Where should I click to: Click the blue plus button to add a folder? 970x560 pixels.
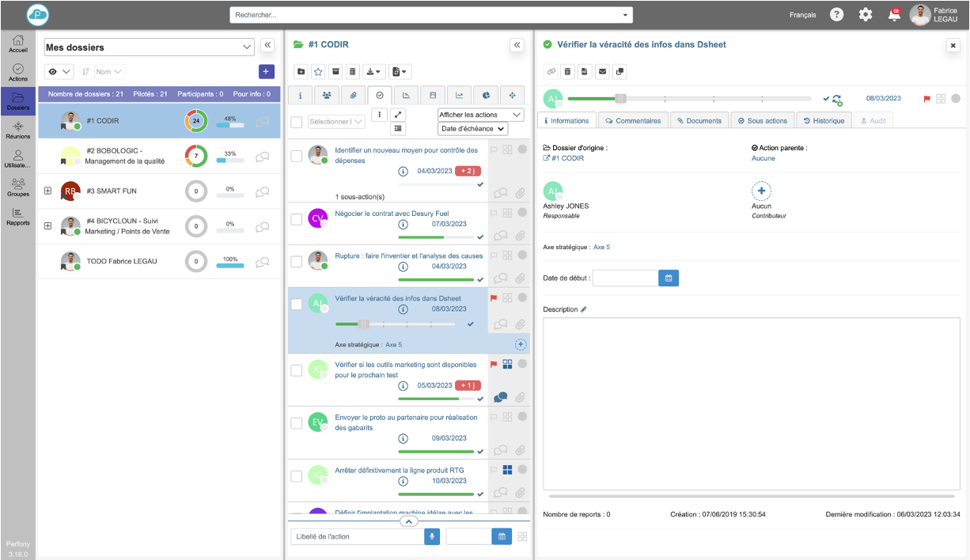coord(266,72)
